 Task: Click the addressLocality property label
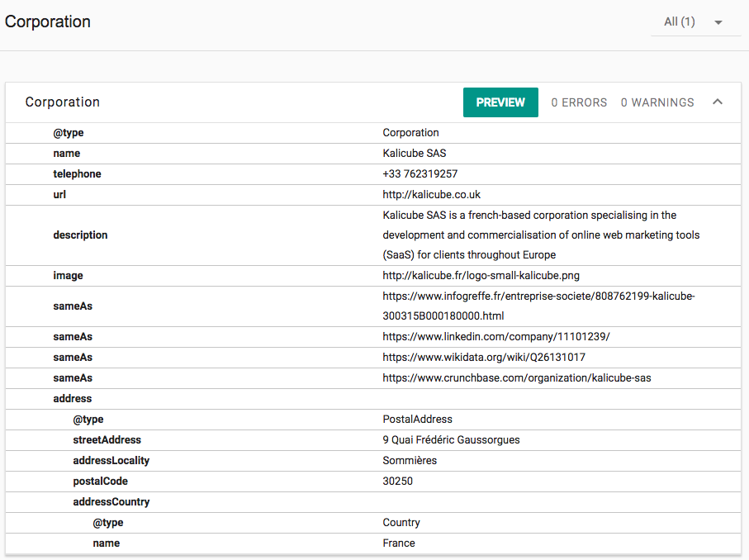(111, 460)
